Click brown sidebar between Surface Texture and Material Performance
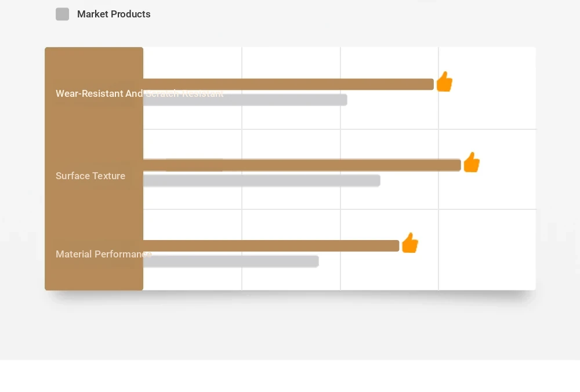This screenshot has height=392, width=580. pos(94,215)
